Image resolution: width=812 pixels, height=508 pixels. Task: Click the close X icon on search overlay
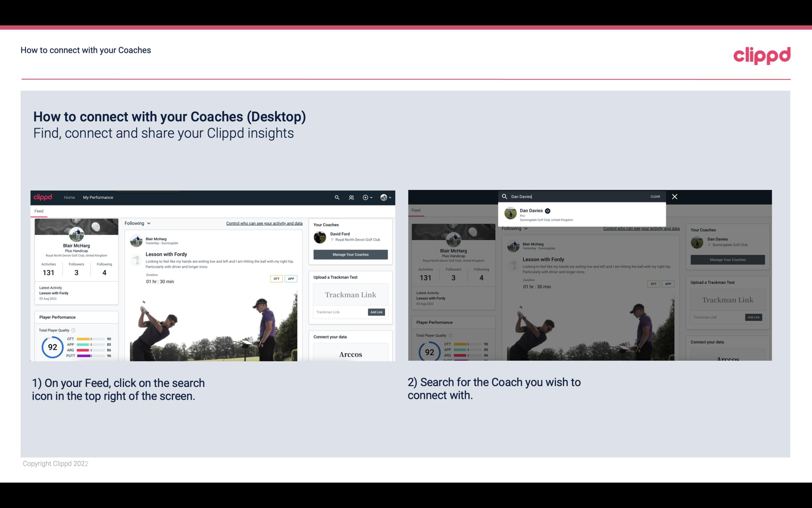coord(674,196)
